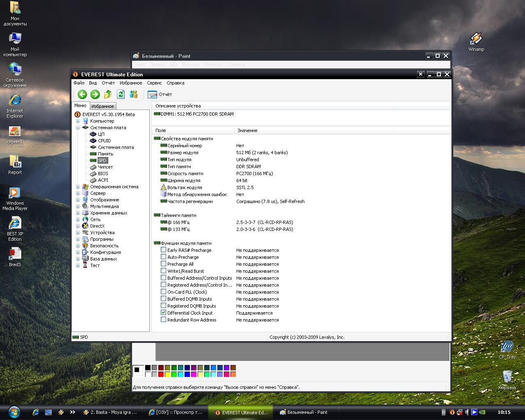Image resolution: width=525 pixels, height=420 pixels.
Task: Expand Тест tree node
Action: pos(78,265)
